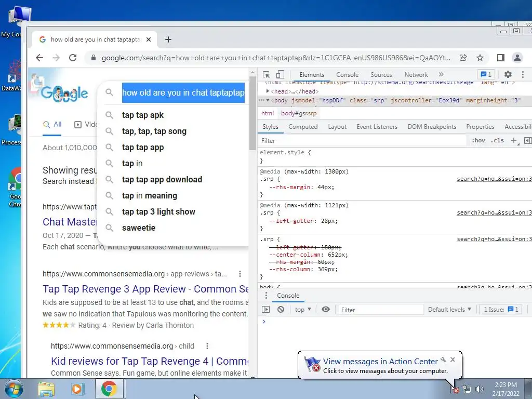Open the Chrome side panel icon
The height and width of the screenshot is (399, 532).
(500, 58)
